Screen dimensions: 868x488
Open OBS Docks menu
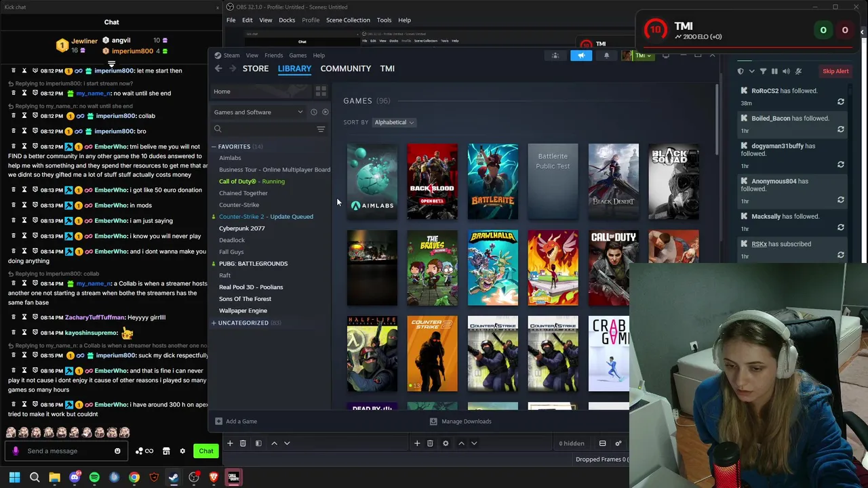(287, 20)
